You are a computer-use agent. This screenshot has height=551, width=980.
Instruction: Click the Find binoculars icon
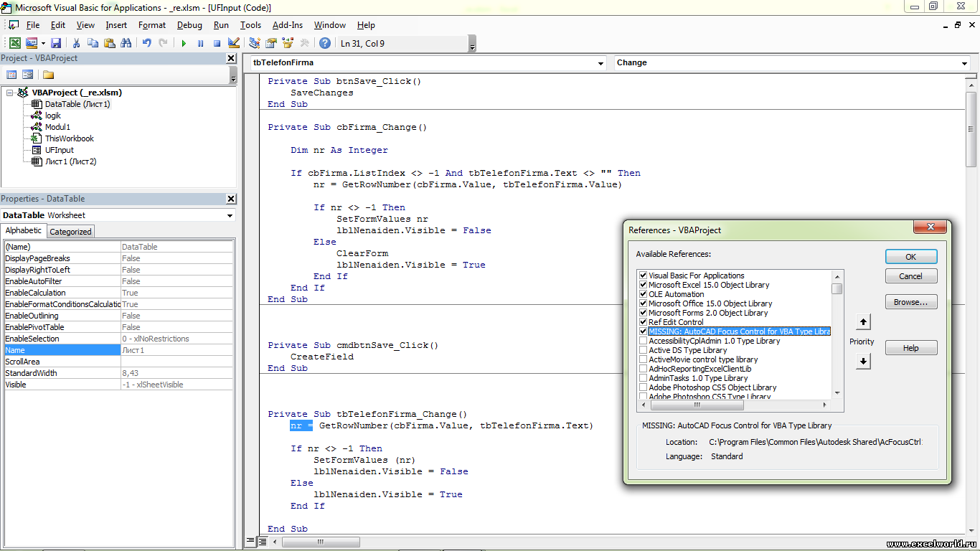[x=126, y=43]
